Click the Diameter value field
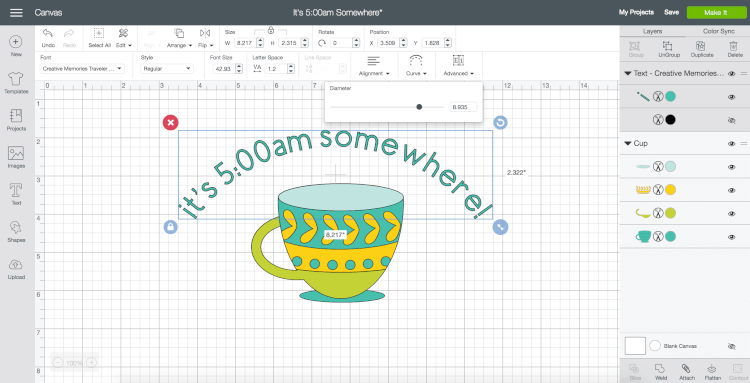 click(463, 107)
